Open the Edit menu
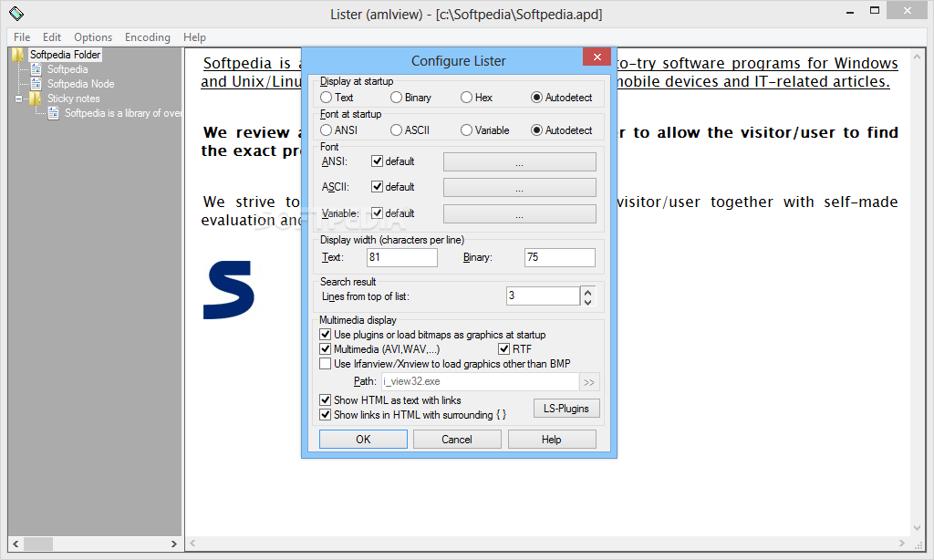The width and height of the screenshot is (934, 560). click(x=52, y=36)
